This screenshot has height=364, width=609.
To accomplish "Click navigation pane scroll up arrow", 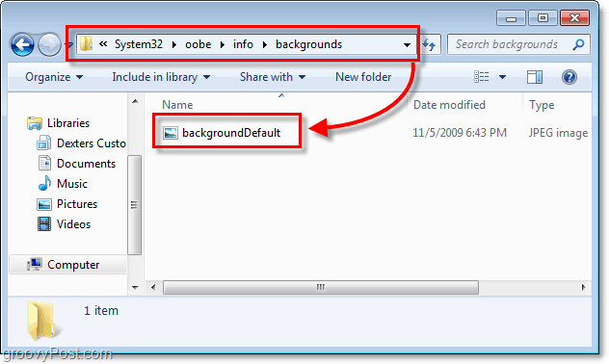I will tap(135, 101).
